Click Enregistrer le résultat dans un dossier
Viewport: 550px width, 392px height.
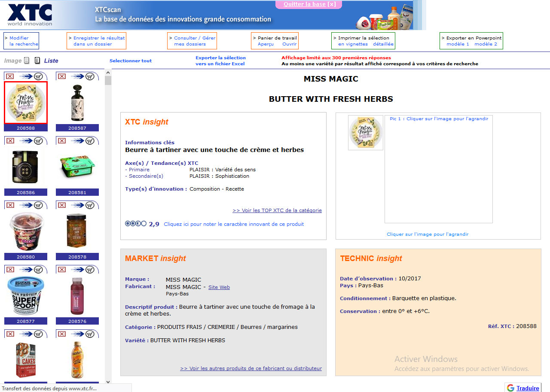coord(96,41)
